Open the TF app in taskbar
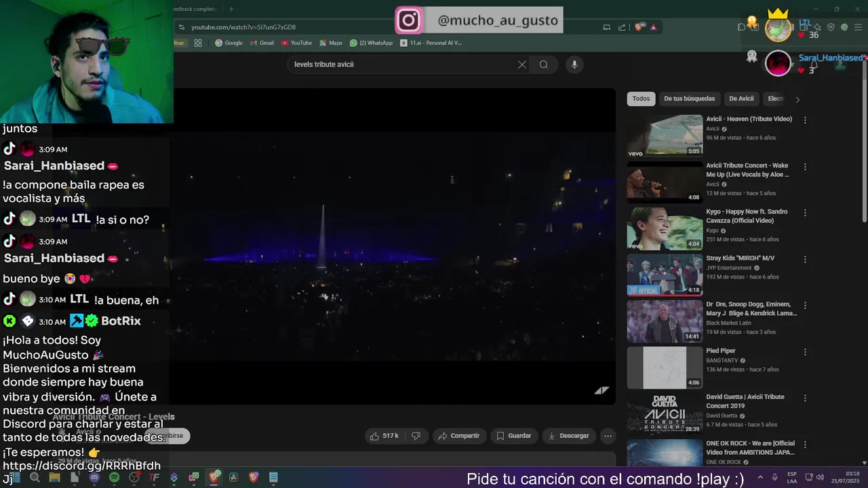The image size is (868, 488). tap(154, 478)
